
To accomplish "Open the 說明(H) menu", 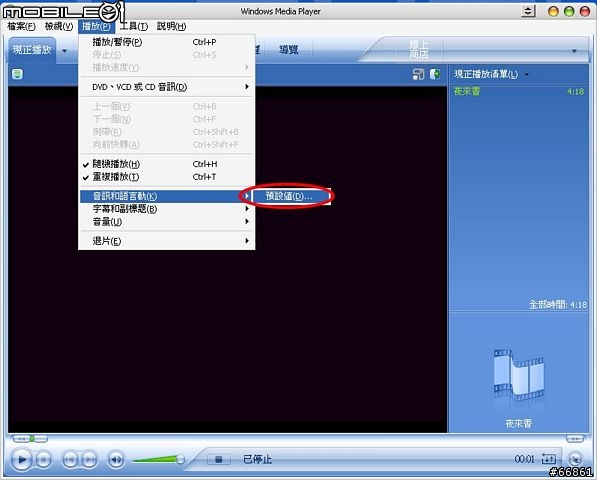I will tap(171, 26).
